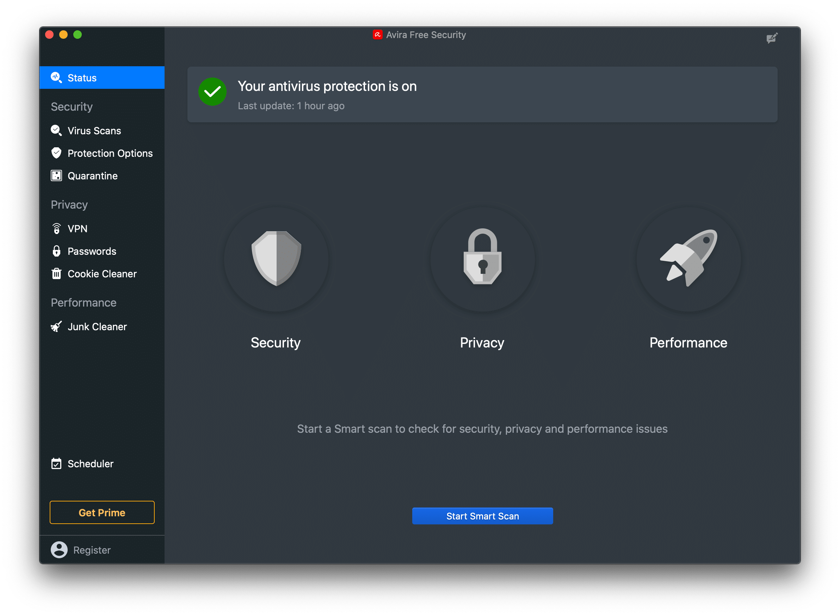Screen dimensions: 840x616
Task: Click the Scheduler calendar icon
Action: (56, 463)
